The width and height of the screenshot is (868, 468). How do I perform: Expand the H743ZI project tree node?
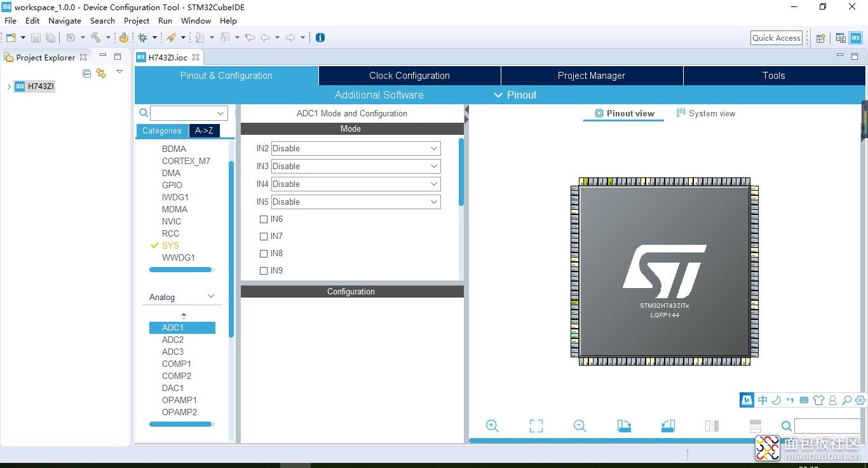9,86
